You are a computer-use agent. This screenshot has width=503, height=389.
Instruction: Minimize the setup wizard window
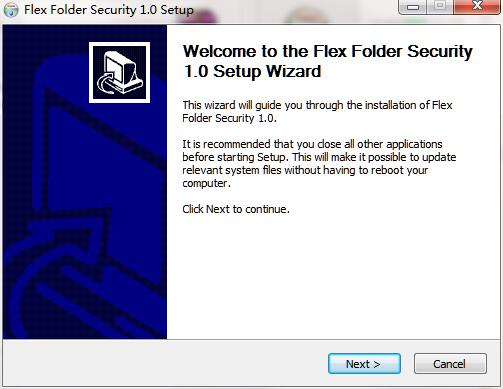pos(412,7)
